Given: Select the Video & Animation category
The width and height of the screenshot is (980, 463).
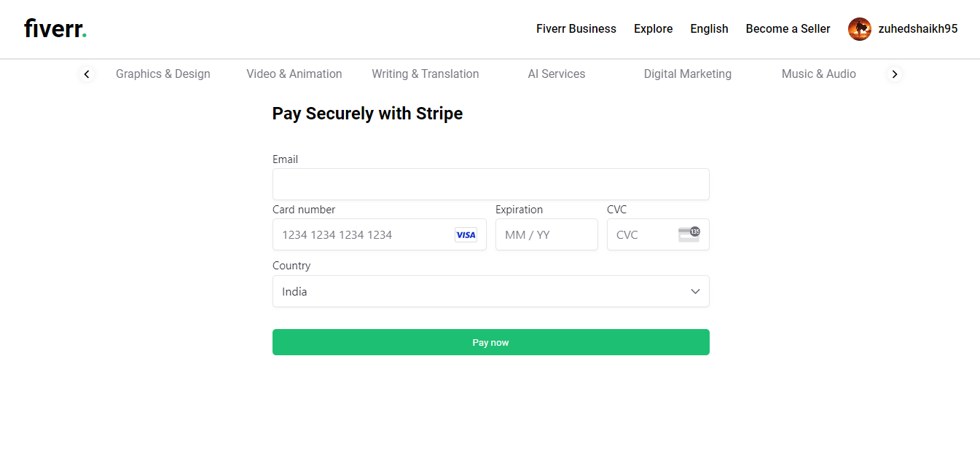Looking at the screenshot, I should point(294,74).
